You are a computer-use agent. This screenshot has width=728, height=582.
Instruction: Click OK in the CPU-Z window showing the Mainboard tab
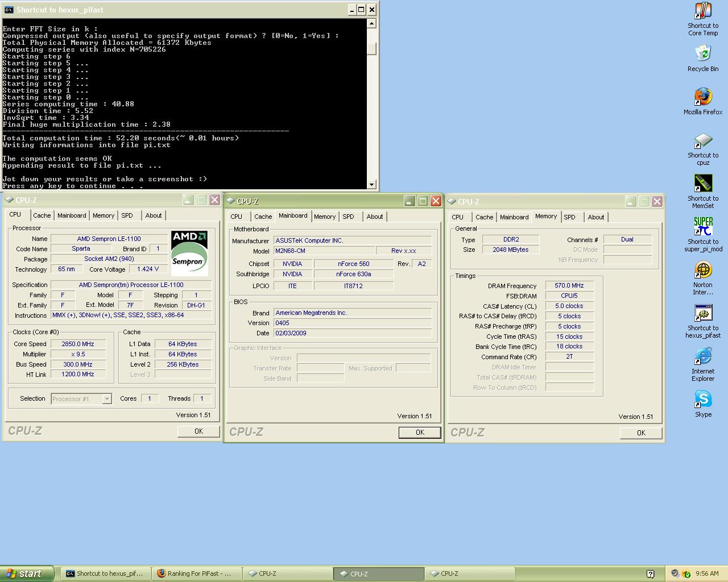[x=420, y=433]
